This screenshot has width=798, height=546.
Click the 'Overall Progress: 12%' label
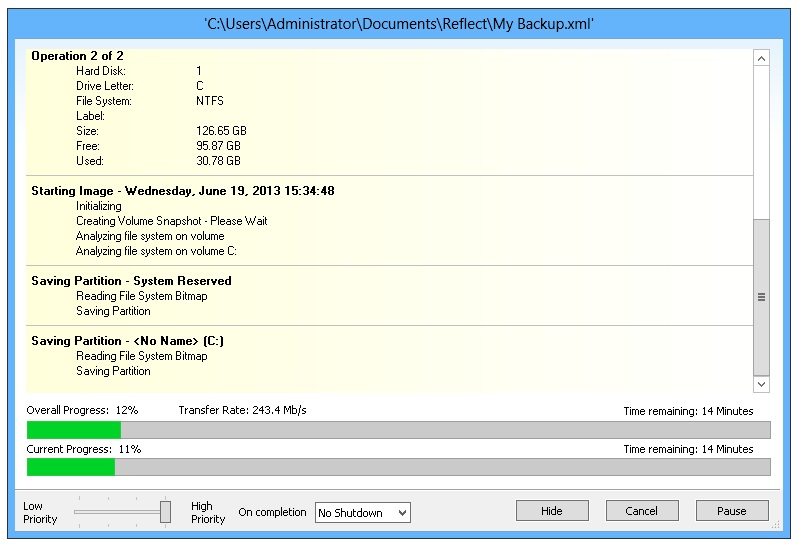[82, 410]
